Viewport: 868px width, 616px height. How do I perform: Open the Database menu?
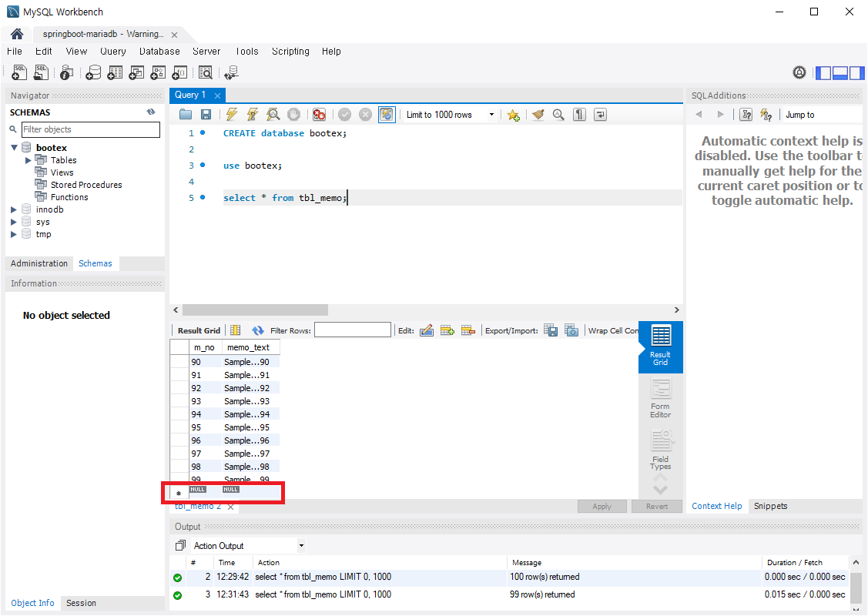(159, 52)
